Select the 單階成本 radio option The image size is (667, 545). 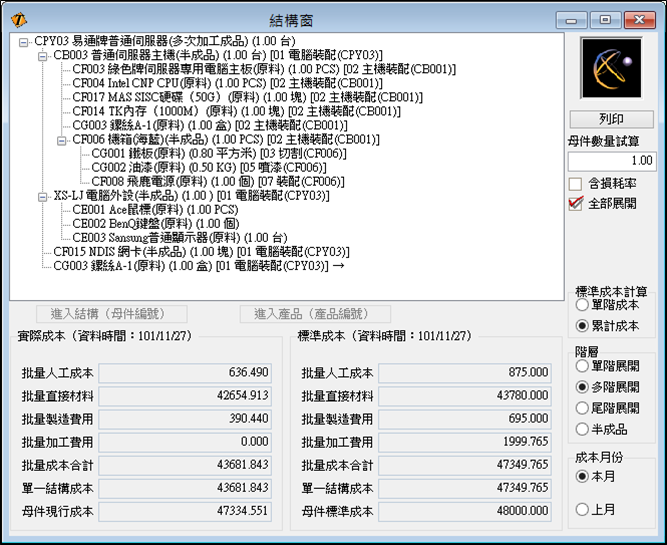click(x=582, y=307)
